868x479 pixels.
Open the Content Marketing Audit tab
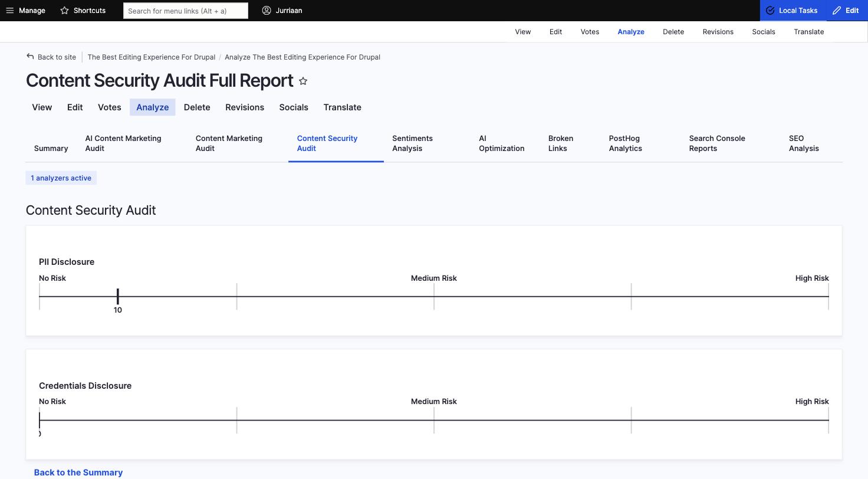pyautogui.click(x=238, y=143)
